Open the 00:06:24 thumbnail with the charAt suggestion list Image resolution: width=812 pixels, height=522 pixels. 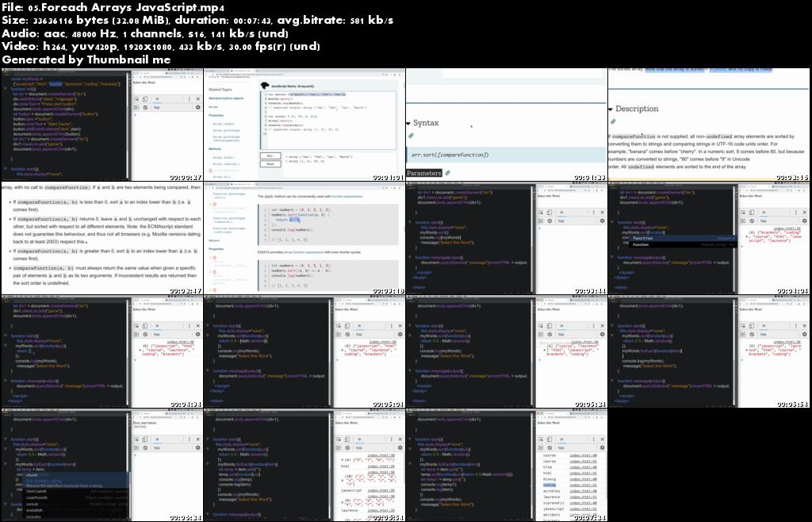(x=101, y=465)
